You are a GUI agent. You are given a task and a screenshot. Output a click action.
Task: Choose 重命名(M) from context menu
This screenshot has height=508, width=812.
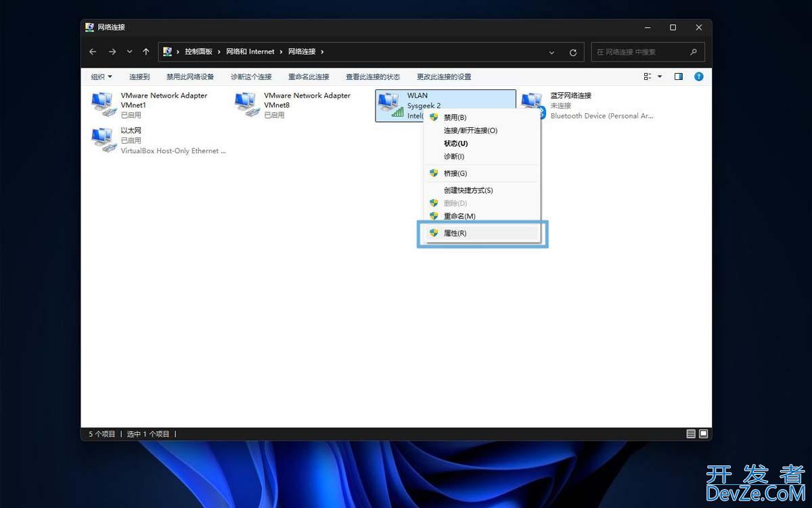tap(480, 216)
